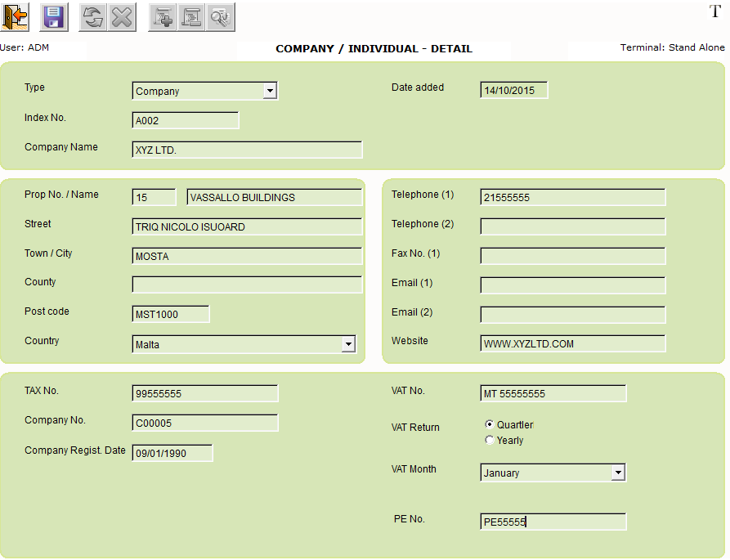Screen dimensions: 730x560
Task: Save the record using the floppy disk icon
Action: [53, 16]
